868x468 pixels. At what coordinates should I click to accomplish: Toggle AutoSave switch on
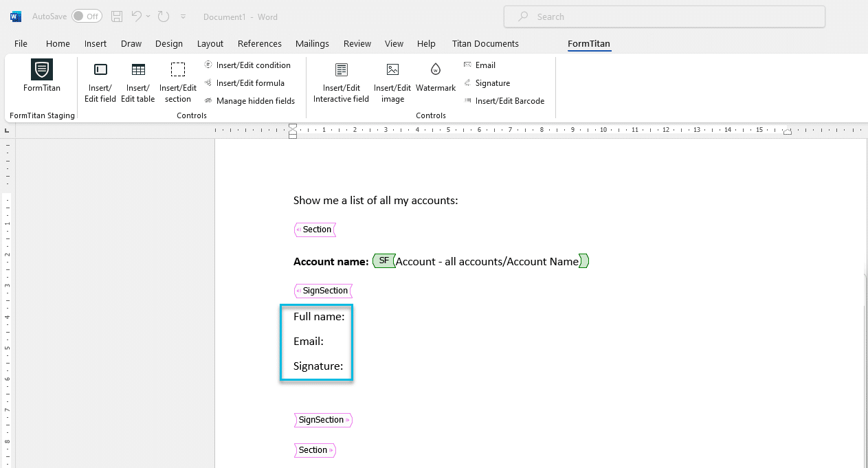pos(87,16)
